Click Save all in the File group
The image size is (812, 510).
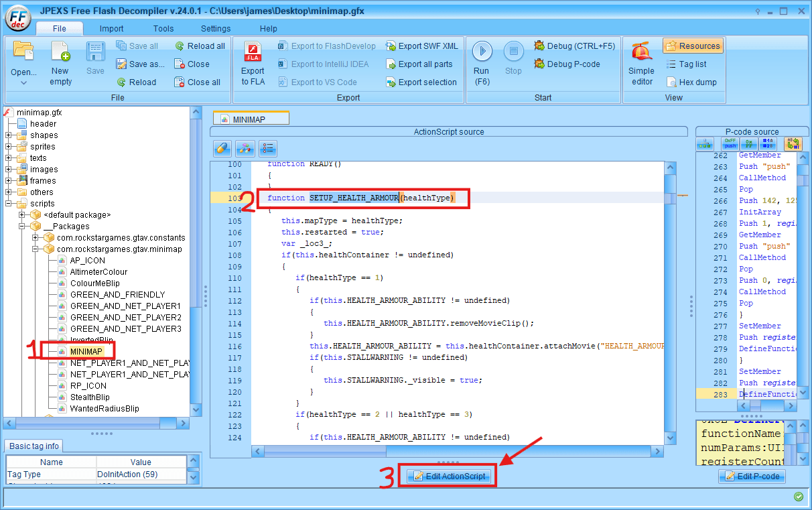tap(137, 46)
